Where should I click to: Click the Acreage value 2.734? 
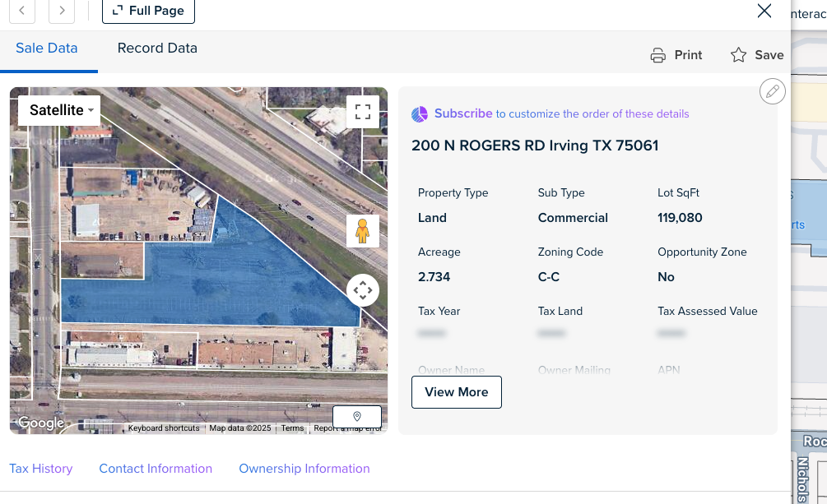point(434,277)
